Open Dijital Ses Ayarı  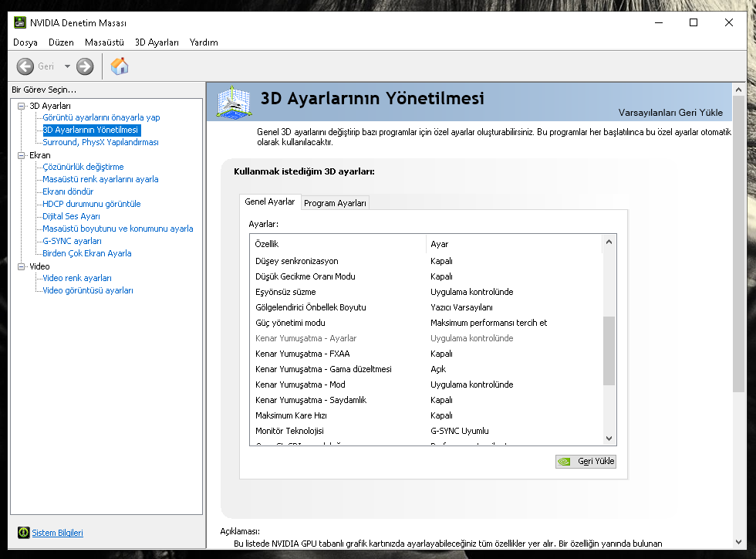[x=71, y=216]
